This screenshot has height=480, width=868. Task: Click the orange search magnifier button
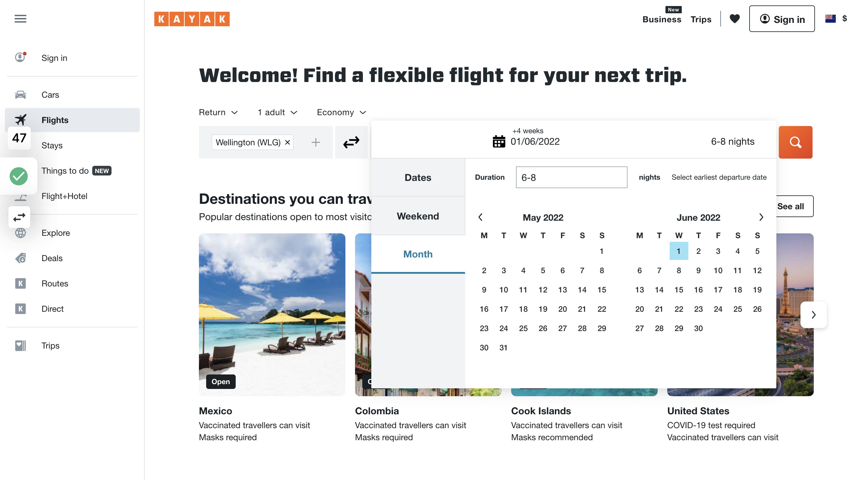pos(795,142)
